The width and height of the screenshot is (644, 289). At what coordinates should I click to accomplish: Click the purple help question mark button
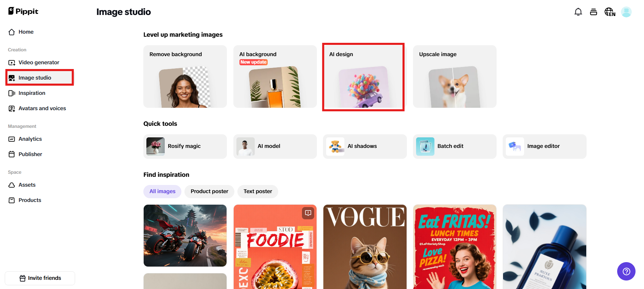pos(626,271)
